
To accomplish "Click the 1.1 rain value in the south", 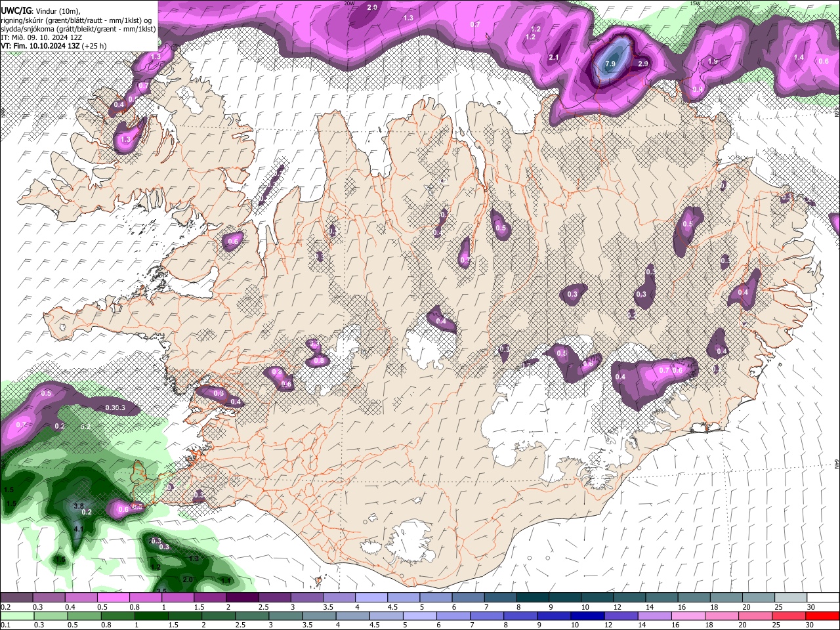I will (226, 581).
